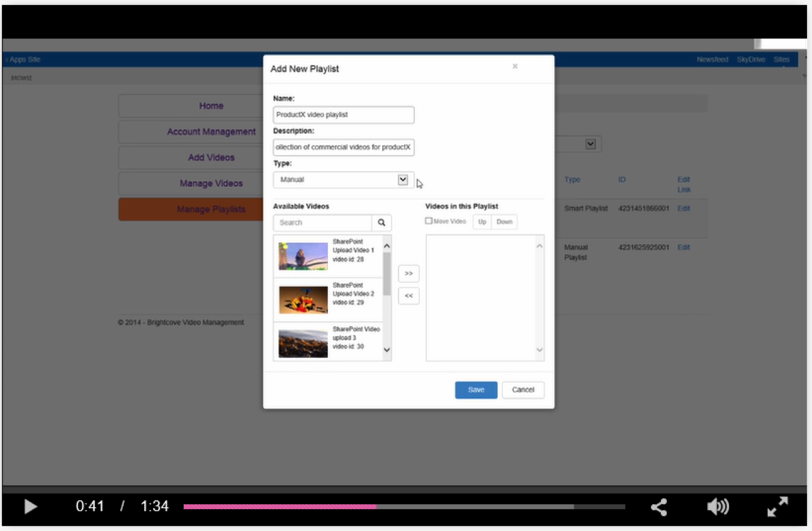Screen dimensions: 812x531
Task: Mute the video with the speaker icon
Action: coord(718,507)
